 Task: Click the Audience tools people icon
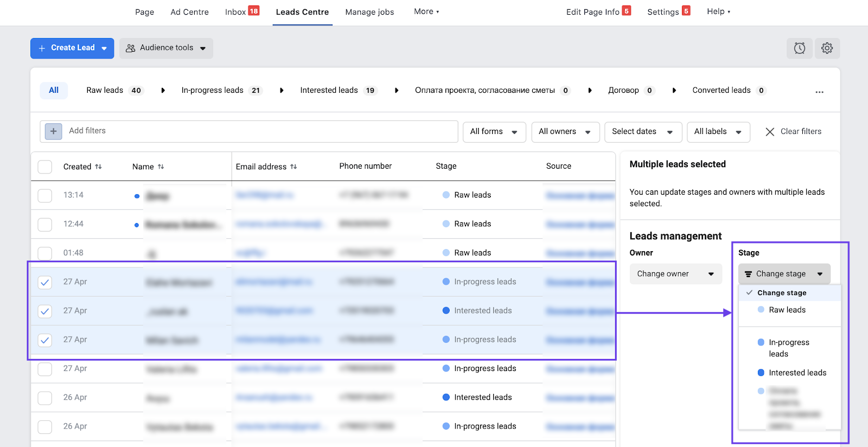point(130,48)
